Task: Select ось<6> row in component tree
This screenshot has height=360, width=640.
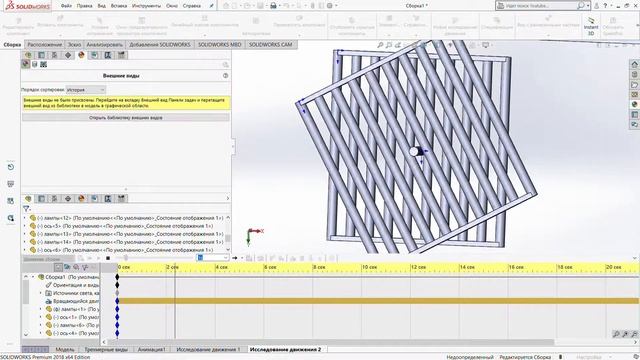Action: click(125, 250)
